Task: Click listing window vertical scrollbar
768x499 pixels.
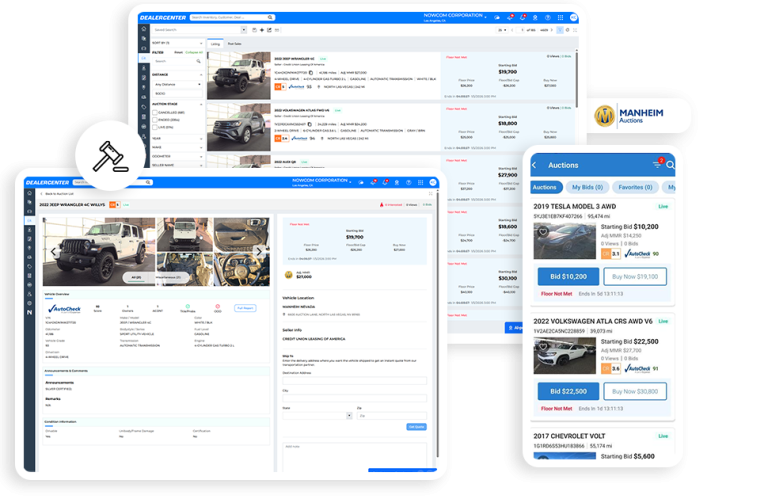Action: tap(576, 78)
